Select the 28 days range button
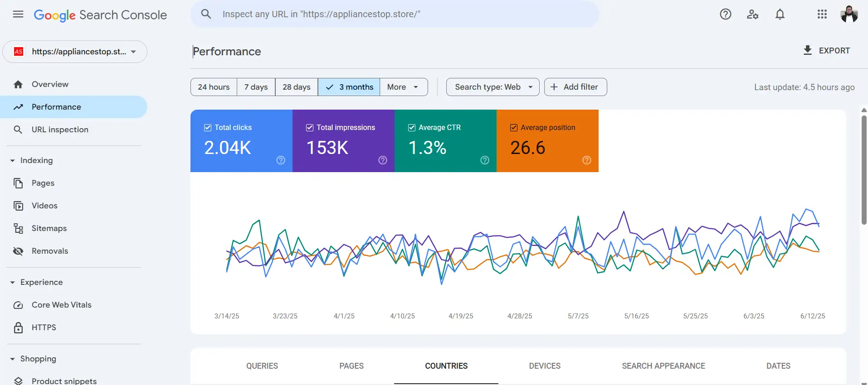Viewport: 868px width, 385px height. tap(296, 87)
